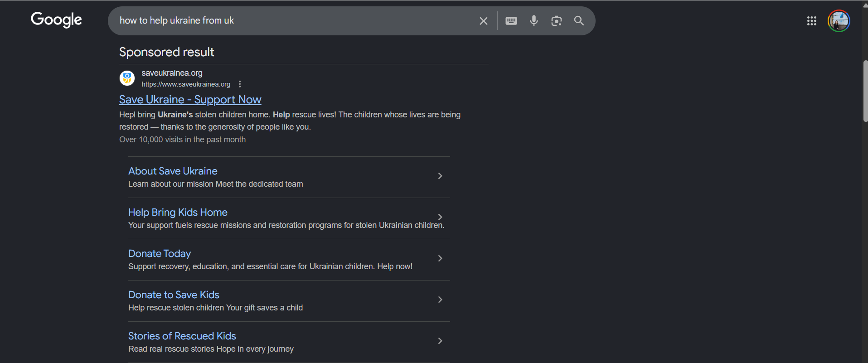Click the saveukrainea.org site name
This screenshot has height=363, width=868.
click(172, 73)
